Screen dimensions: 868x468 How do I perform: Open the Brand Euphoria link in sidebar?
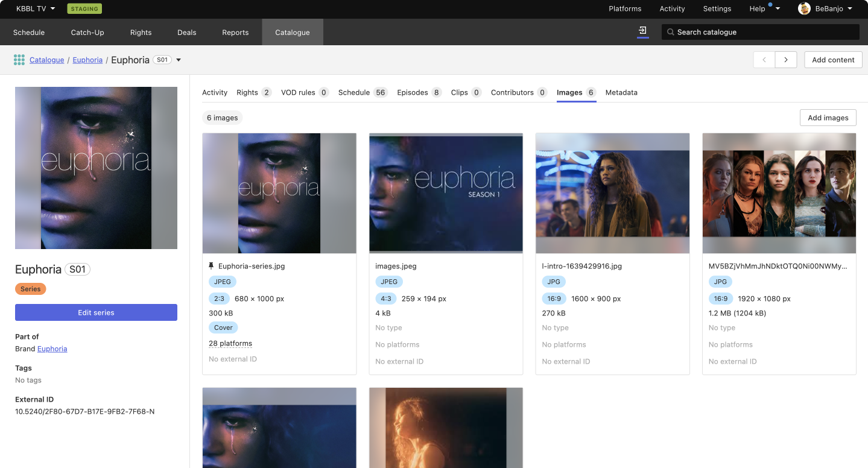tap(52, 349)
